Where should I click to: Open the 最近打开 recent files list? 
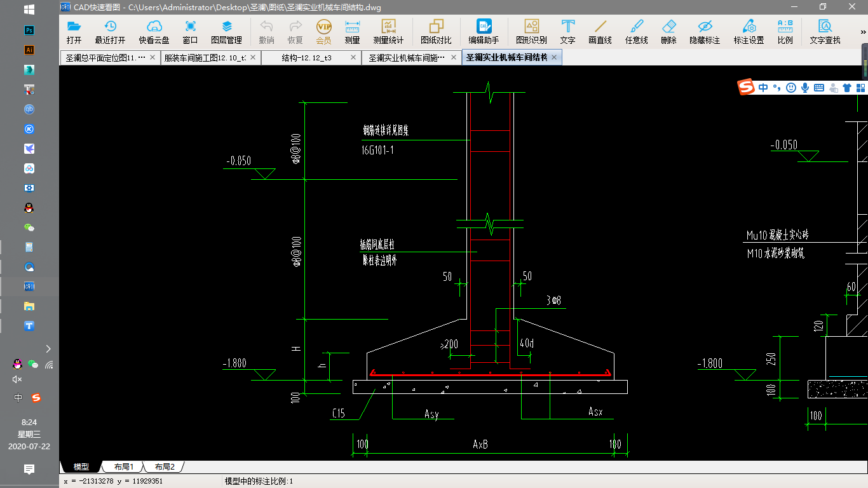[x=110, y=32]
